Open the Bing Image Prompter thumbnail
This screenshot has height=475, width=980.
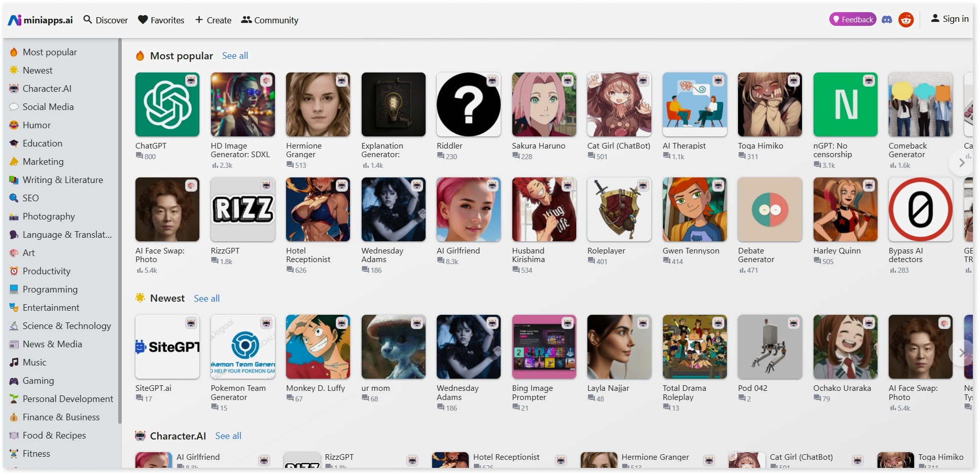(544, 347)
